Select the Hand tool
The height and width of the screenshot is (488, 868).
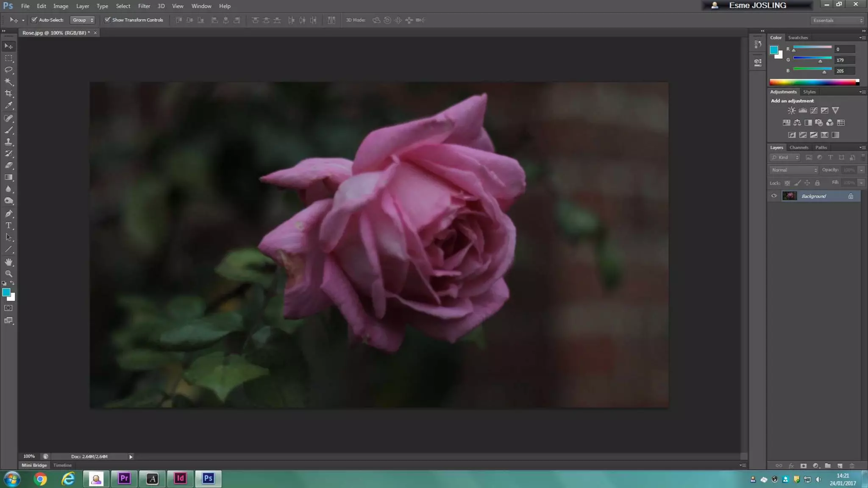pyautogui.click(x=8, y=262)
